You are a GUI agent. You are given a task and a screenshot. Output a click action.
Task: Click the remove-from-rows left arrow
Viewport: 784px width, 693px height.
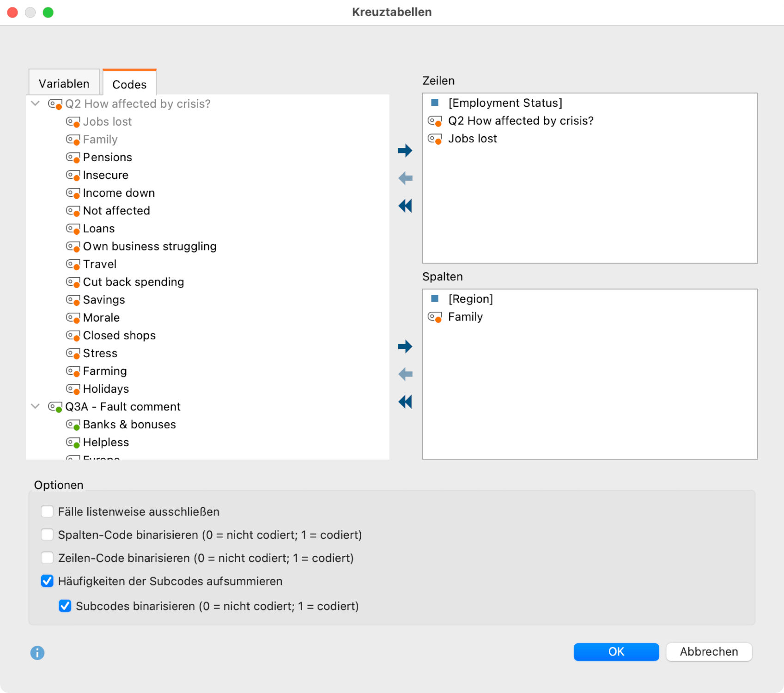[x=405, y=178]
